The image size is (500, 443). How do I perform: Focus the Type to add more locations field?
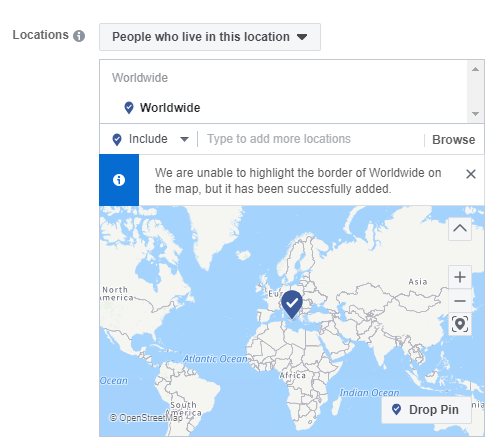310,139
